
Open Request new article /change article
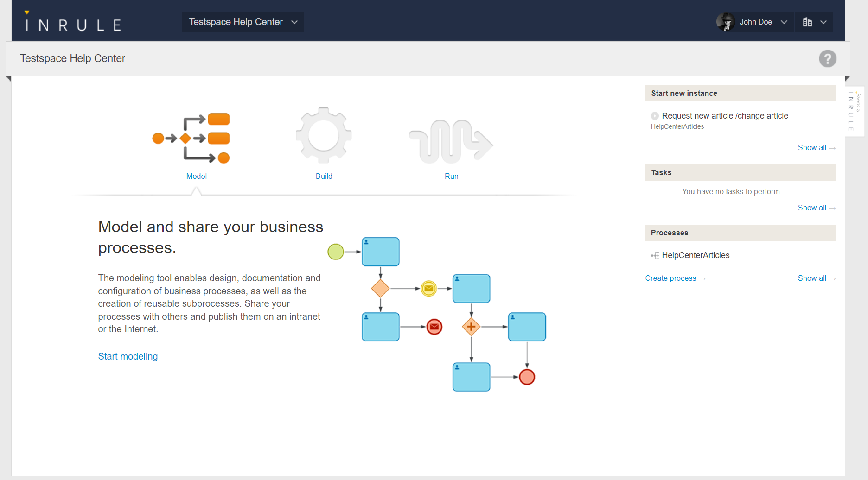(725, 116)
